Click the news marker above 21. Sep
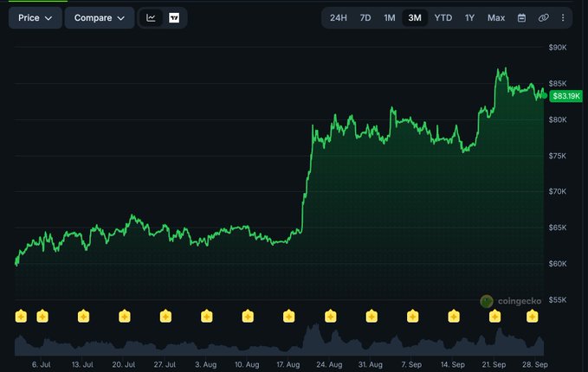The height and width of the screenshot is (372, 588). (x=495, y=316)
